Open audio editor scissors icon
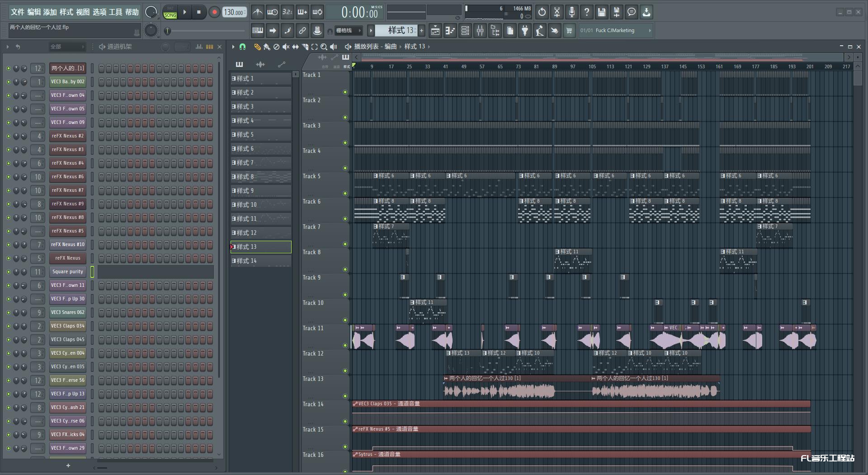The height and width of the screenshot is (475, 868). click(557, 12)
